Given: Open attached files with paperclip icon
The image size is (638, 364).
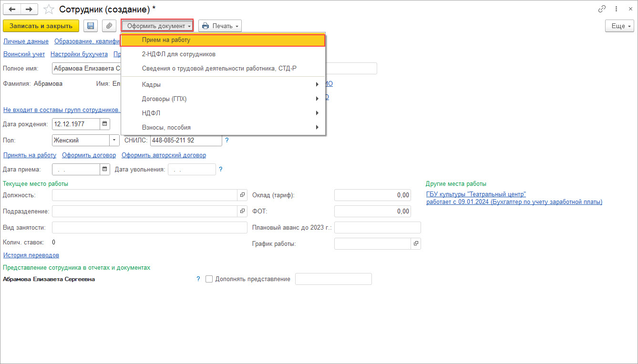Looking at the screenshot, I should pos(109,26).
